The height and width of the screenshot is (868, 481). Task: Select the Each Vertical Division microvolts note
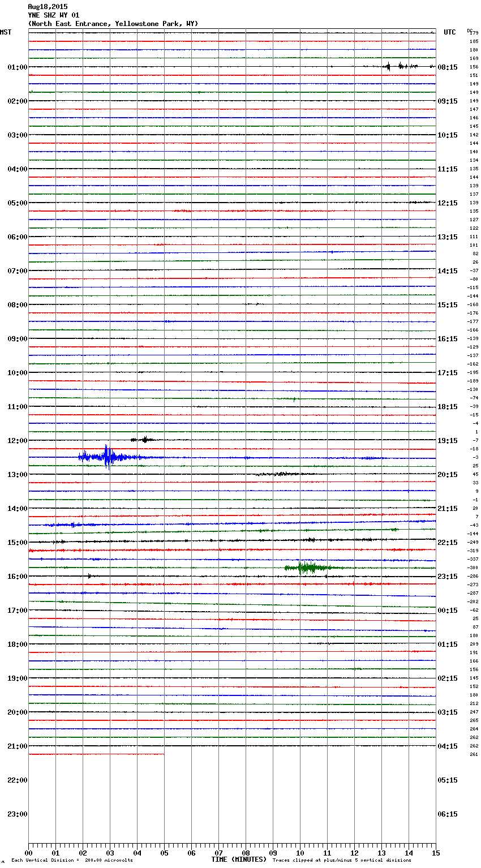point(72,861)
